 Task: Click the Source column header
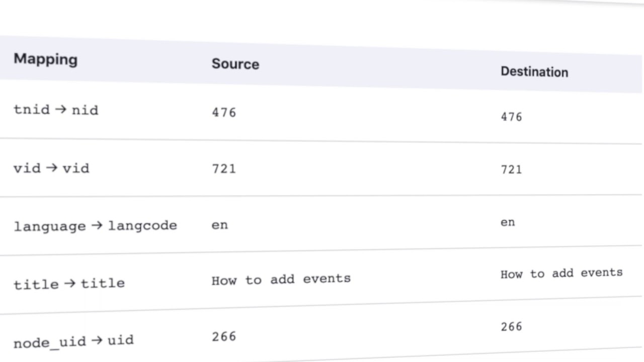coord(235,64)
